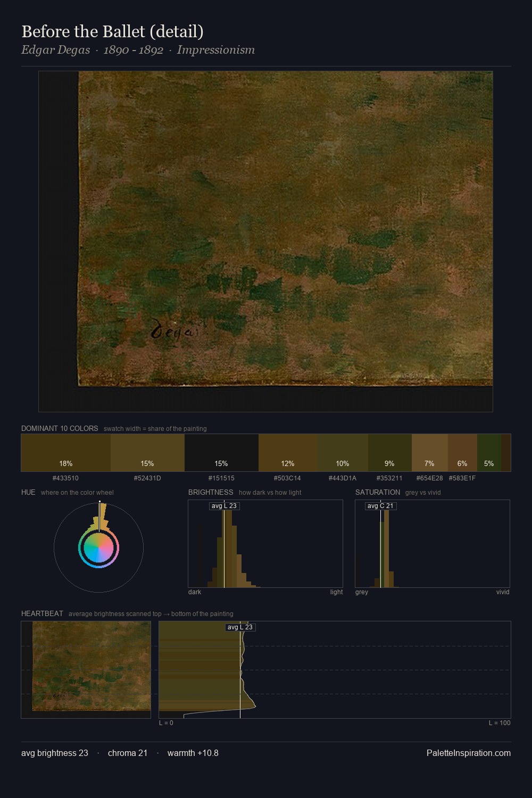
Task: Open the main Degas painting detail image
Action: (265, 242)
